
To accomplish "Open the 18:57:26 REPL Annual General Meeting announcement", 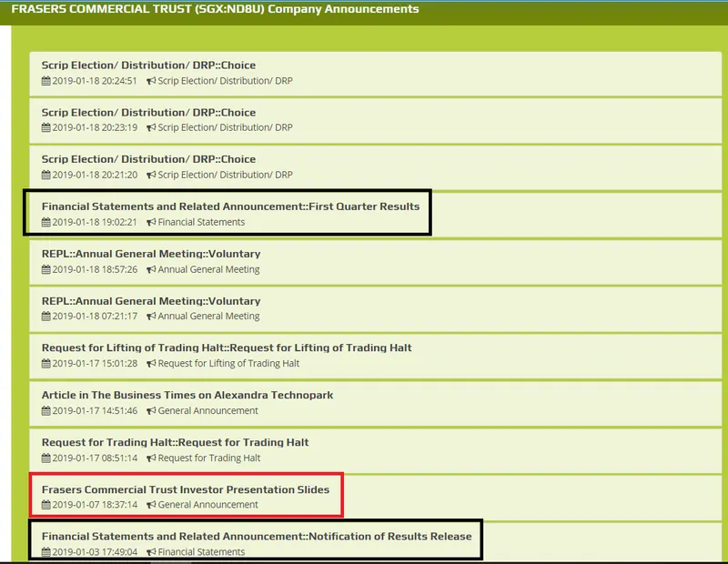I will 151,254.
